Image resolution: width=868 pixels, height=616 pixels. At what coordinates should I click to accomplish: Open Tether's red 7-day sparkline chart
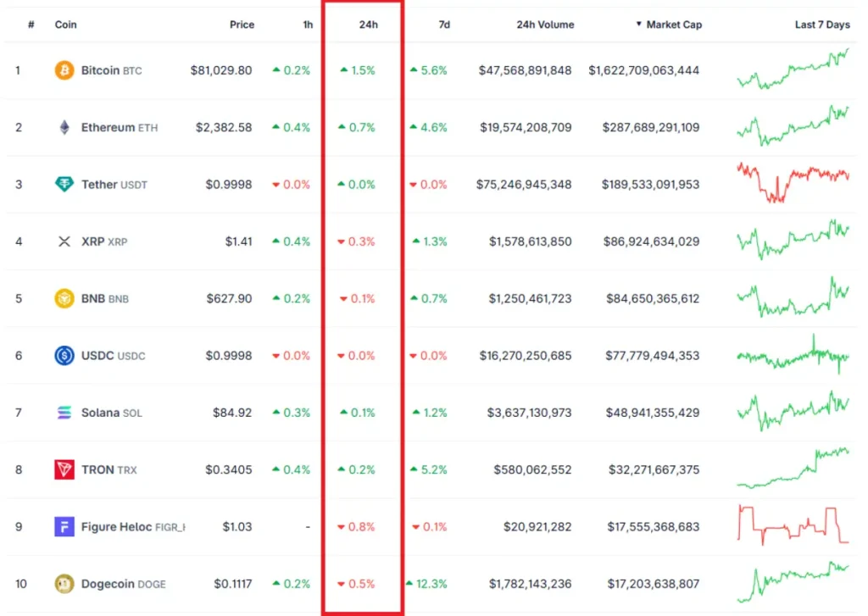793,183
